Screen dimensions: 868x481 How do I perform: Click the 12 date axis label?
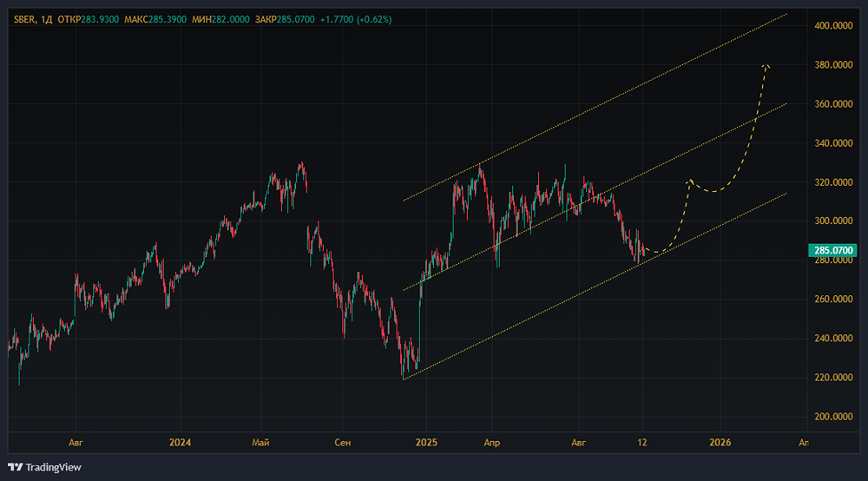click(x=642, y=442)
